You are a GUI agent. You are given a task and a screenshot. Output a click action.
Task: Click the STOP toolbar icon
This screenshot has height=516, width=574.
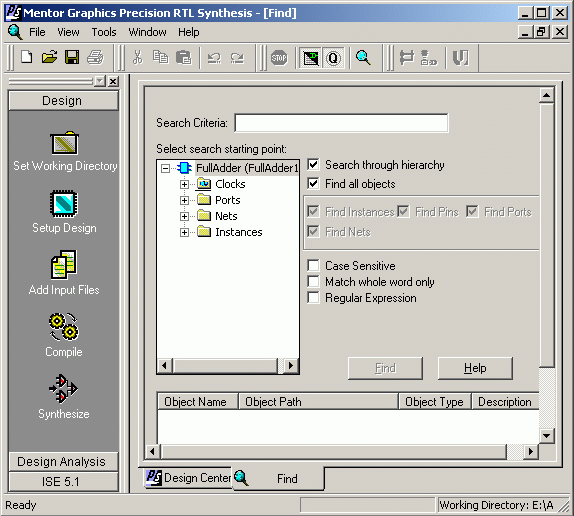[279, 58]
